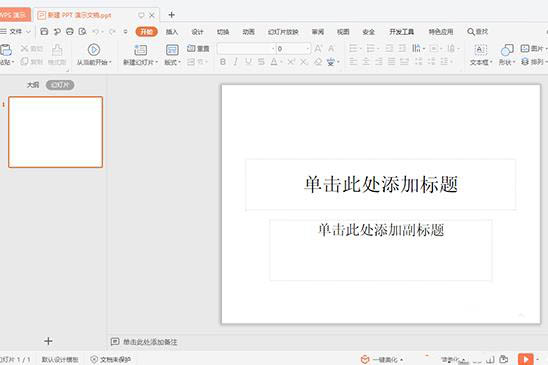The width and height of the screenshot is (548, 365).
Task: Click the Undo arrow icon
Action: 96,31
